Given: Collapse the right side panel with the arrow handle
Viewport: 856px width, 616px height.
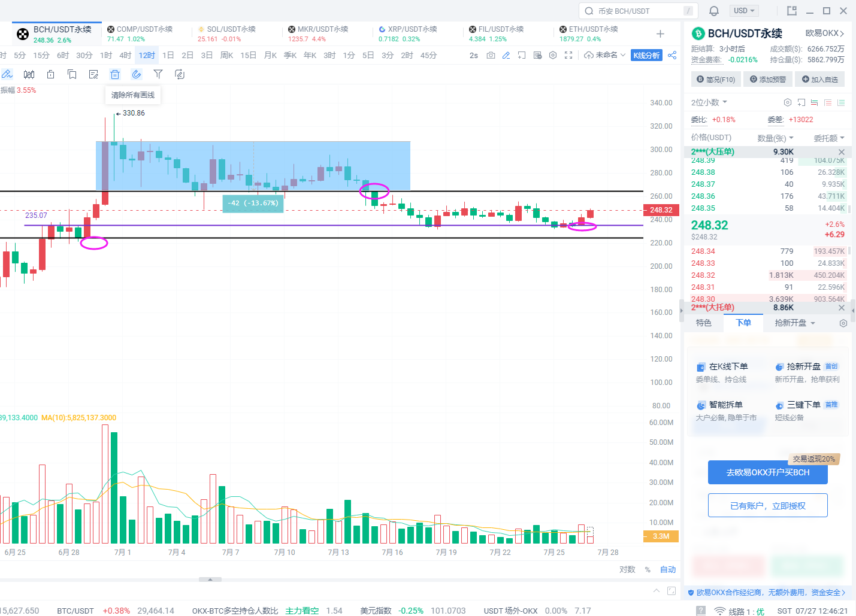Looking at the screenshot, I should [x=681, y=311].
